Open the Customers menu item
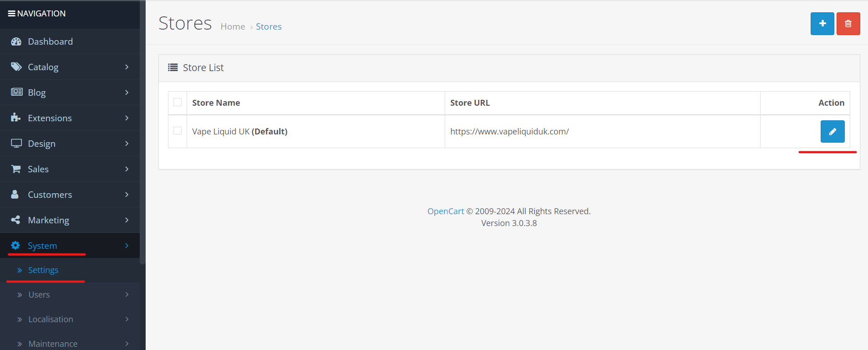The image size is (868, 350). tap(70, 195)
